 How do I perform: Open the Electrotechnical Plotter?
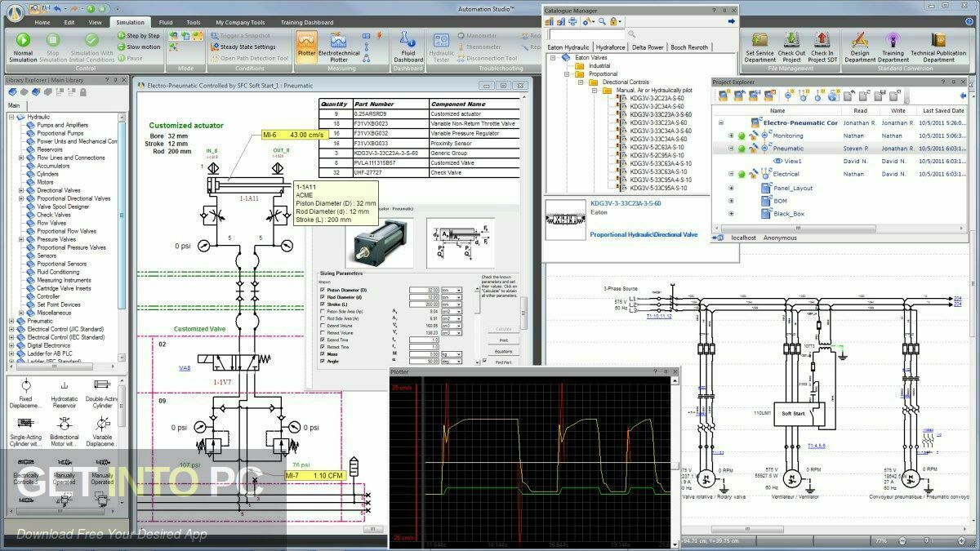pyautogui.click(x=339, y=47)
